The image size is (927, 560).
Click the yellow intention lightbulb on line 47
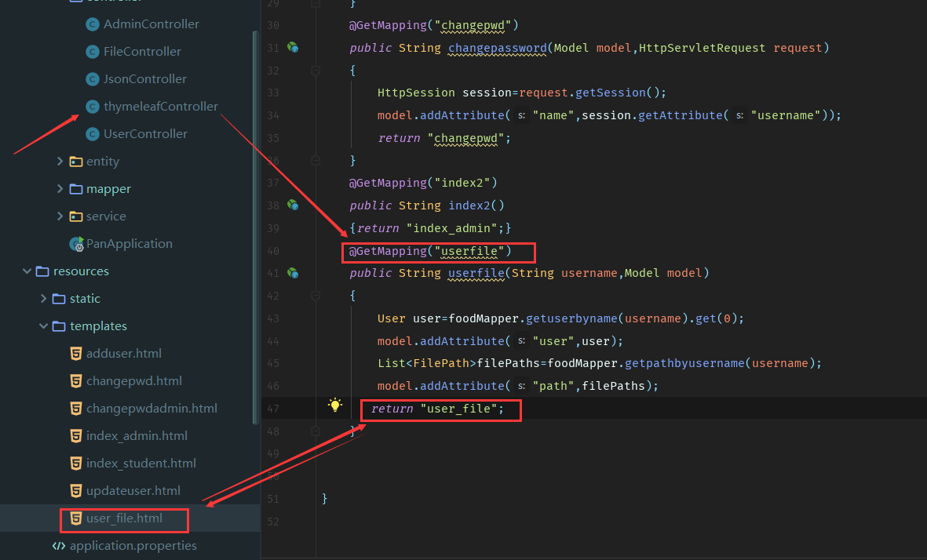335,405
